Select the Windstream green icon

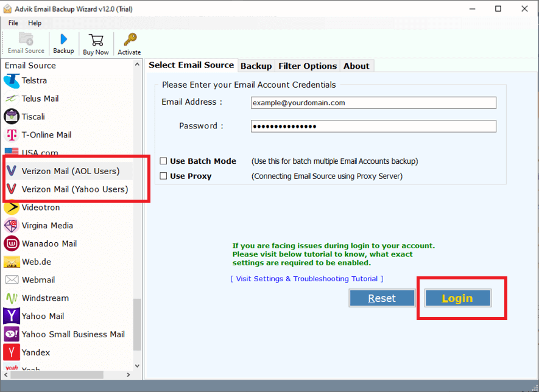coord(12,298)
